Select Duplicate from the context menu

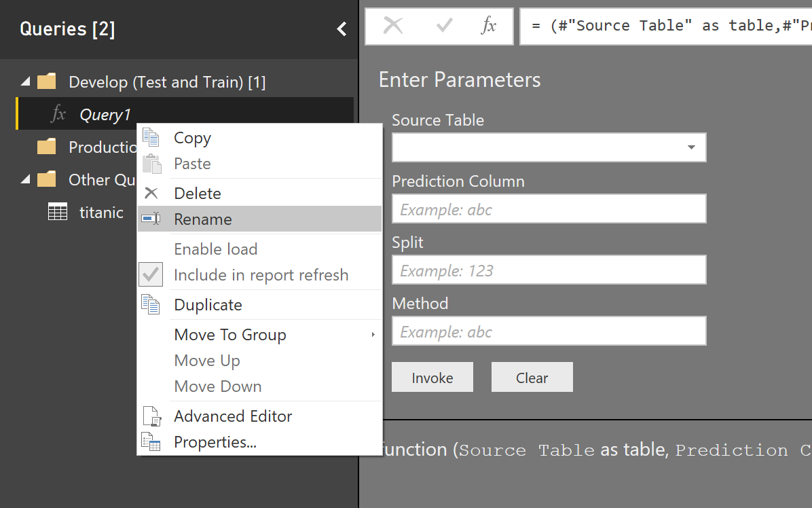coord(208,305)
